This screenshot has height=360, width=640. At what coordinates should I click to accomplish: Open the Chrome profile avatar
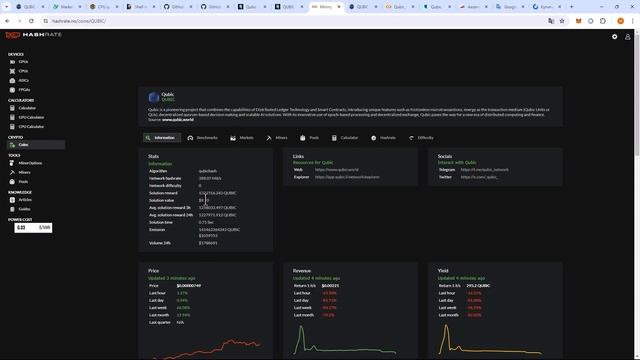(x=620, y=21)
